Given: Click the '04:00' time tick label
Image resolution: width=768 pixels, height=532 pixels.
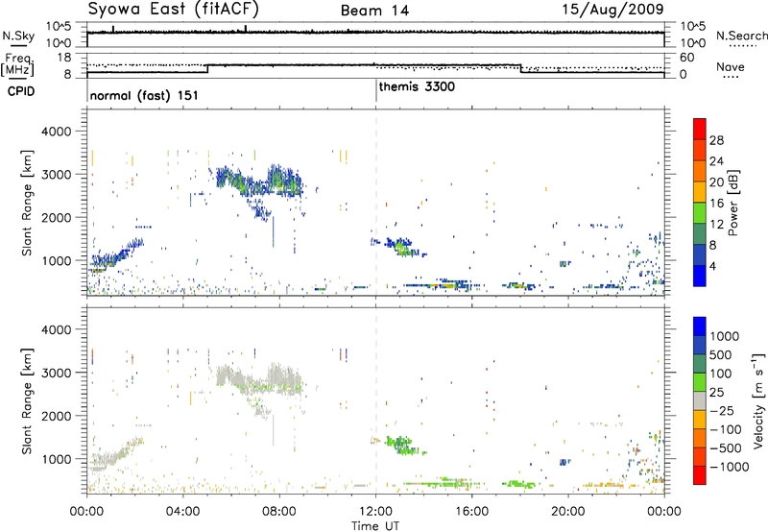Looking at the screenshot, I should click(183, 512).
